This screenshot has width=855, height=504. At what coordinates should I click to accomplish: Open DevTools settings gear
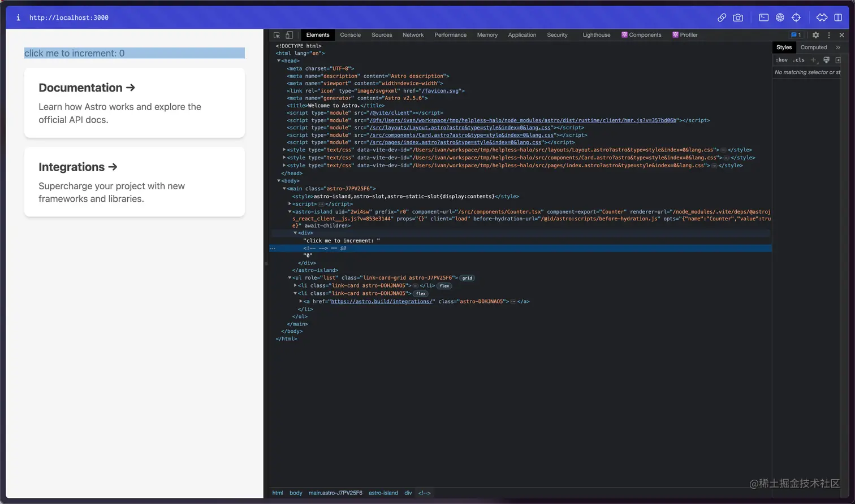click(815, 35)
